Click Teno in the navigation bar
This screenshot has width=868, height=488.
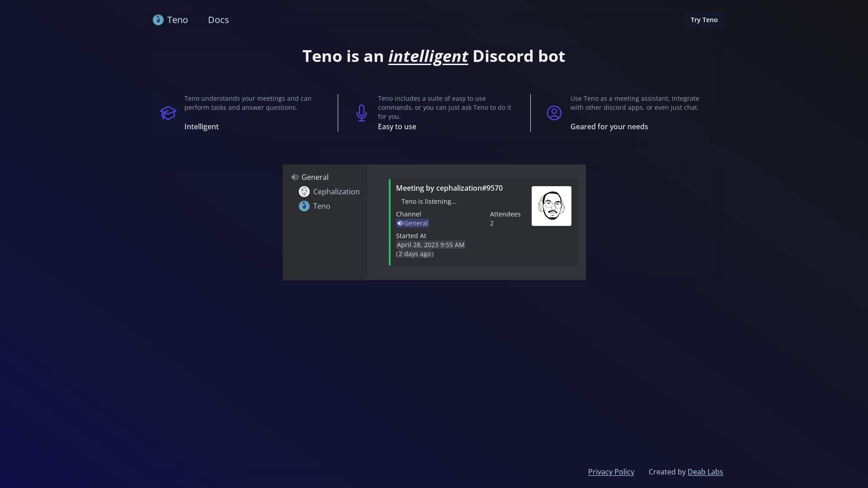tap(178, 20)
